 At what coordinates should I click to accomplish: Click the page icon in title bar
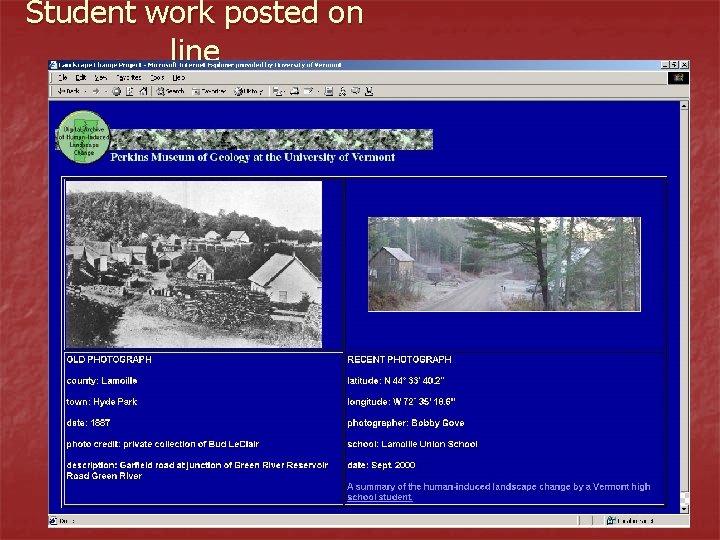(53, 65)
